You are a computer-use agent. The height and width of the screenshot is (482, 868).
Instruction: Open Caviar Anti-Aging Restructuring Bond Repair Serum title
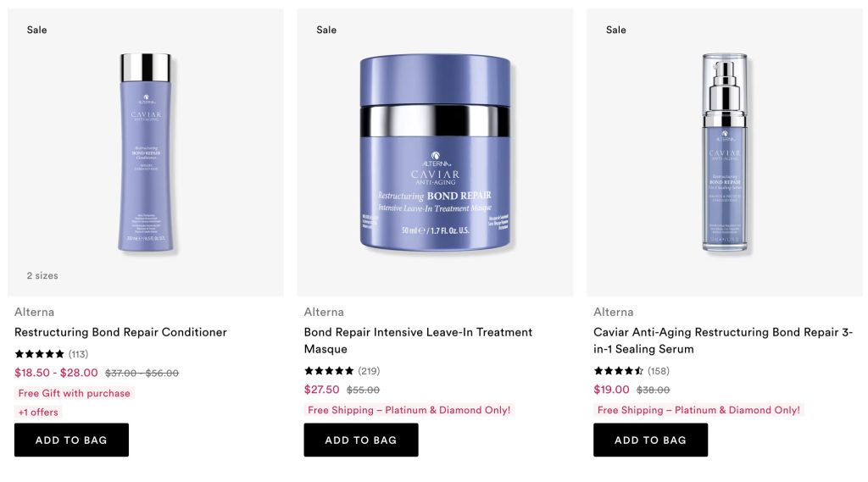point(723,341)
